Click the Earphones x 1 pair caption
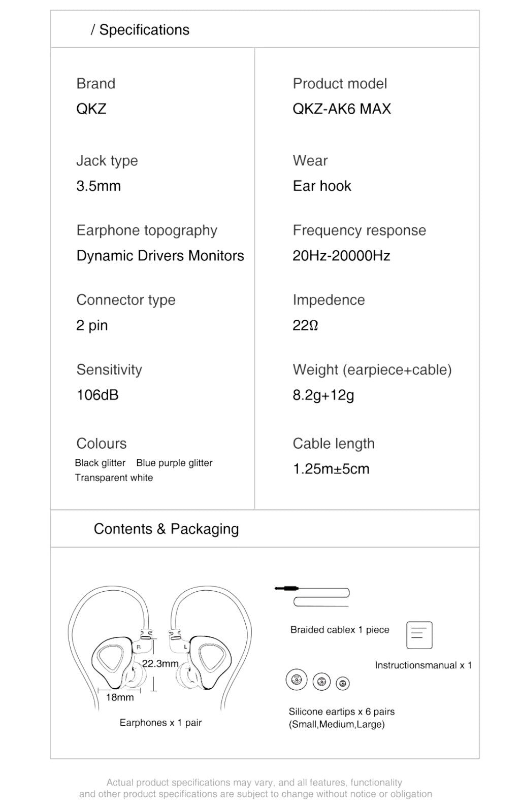The width and height of the screenshot is (522, 812). point(160,723)
